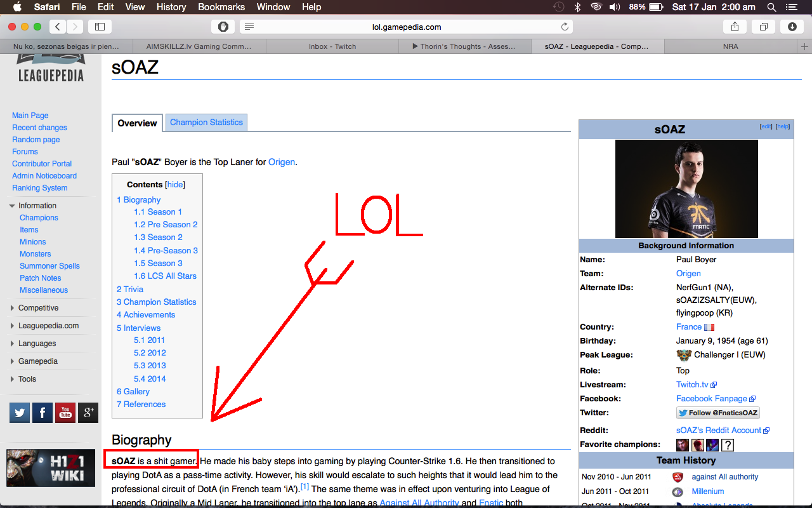Click the Leaguepedia logo
The image size is (812, 508).
pyautogui.click(x=51, y=68)
